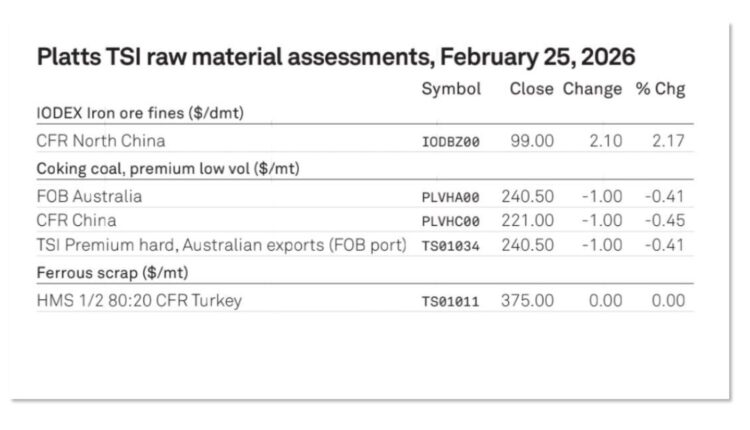
Task: Click the TS01034 symbol code
Action: point(451,246)
